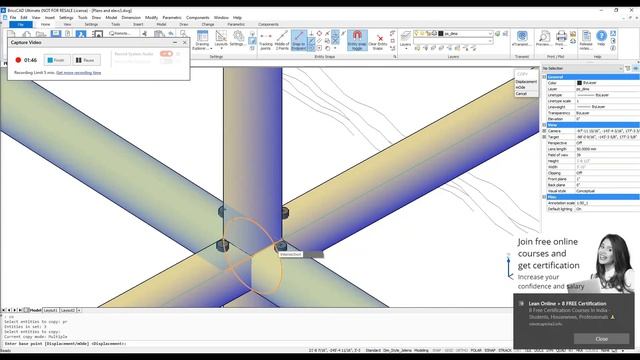
Task: Close the Learn Online notification
Action: 601,339
